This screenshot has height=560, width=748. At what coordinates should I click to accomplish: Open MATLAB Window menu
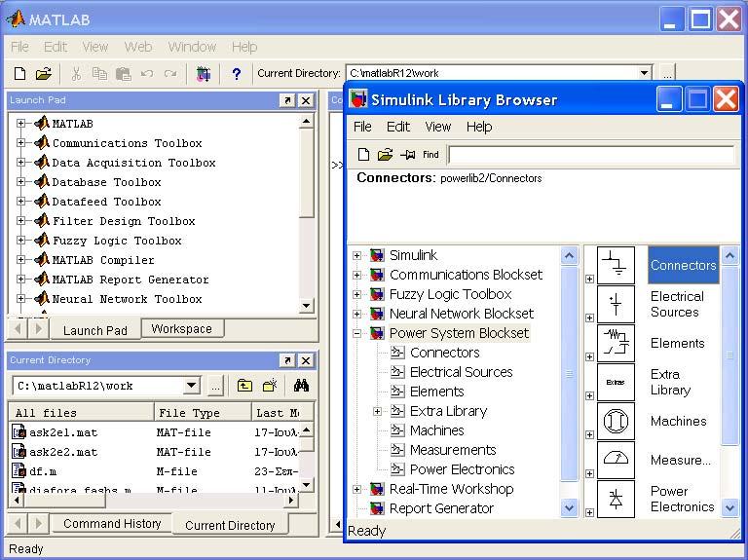(192, 47)
